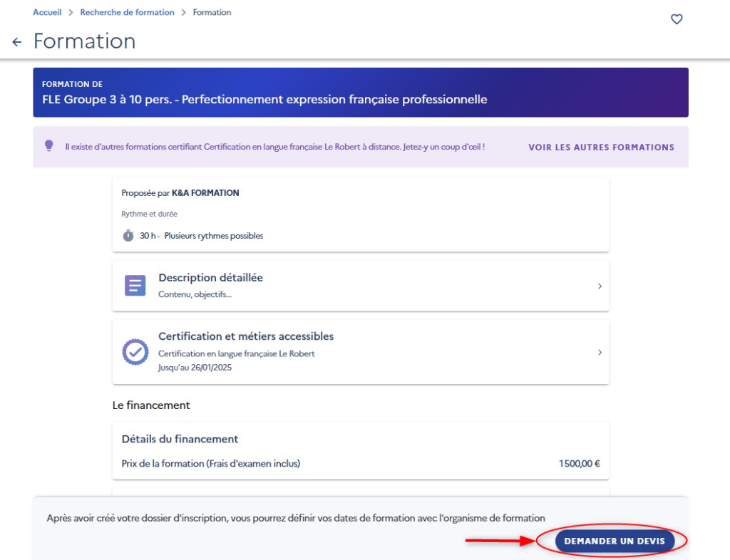
Task: Add this formation to favorites with heart icon
Action: (677, 20)
